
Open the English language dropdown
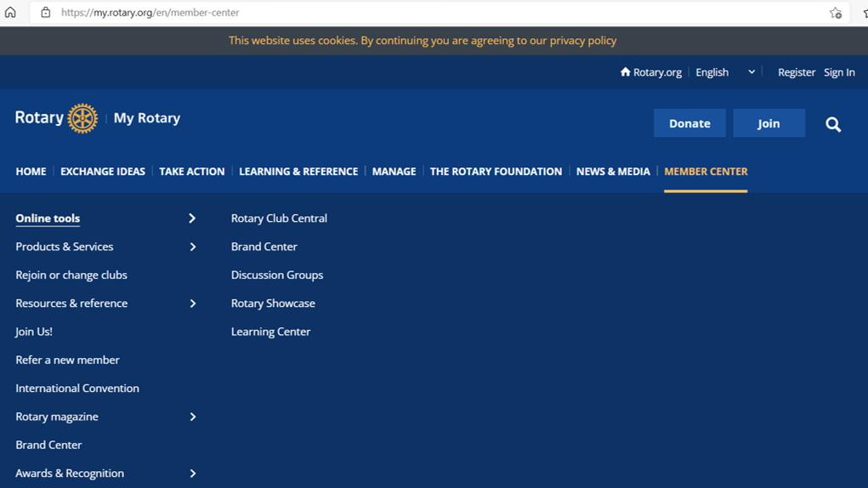click(725, 72)
